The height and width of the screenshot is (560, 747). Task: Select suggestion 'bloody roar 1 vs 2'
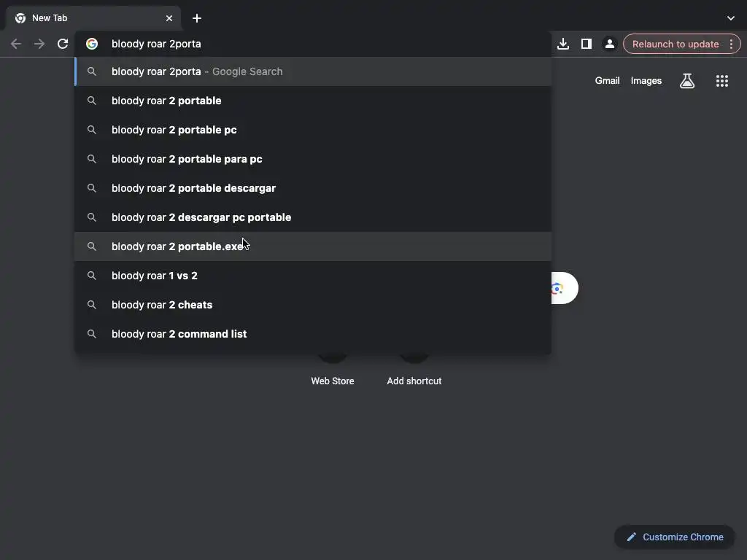313,276
